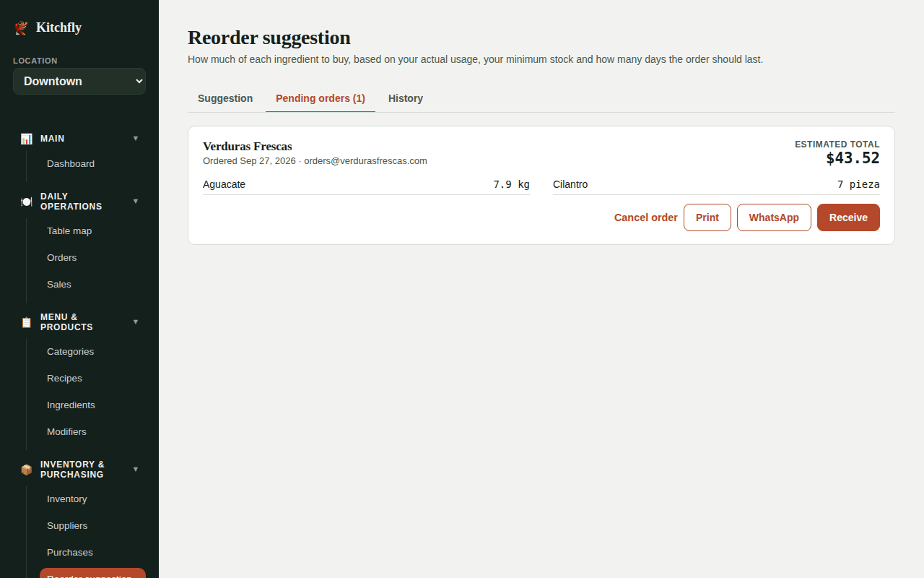This screenshot has height=578, width=924.
Task: Print the Verduras Frescas order
Action: click(707, 217)
